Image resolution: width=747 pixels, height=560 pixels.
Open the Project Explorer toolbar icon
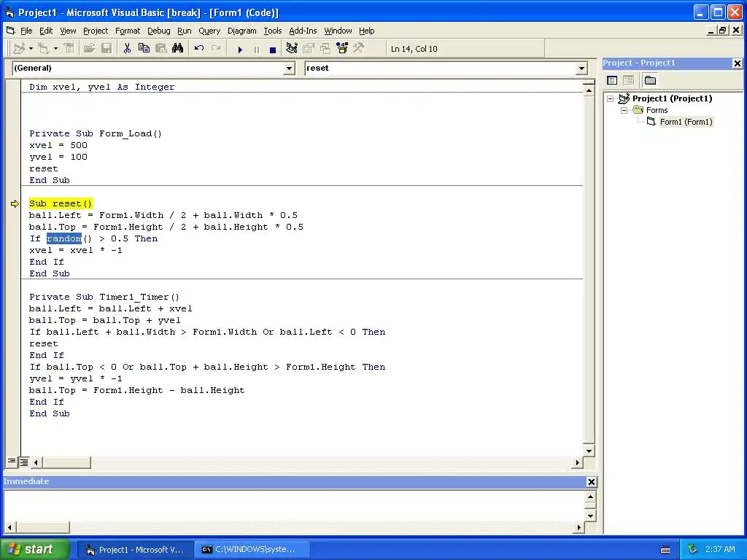tap(292, 49)
